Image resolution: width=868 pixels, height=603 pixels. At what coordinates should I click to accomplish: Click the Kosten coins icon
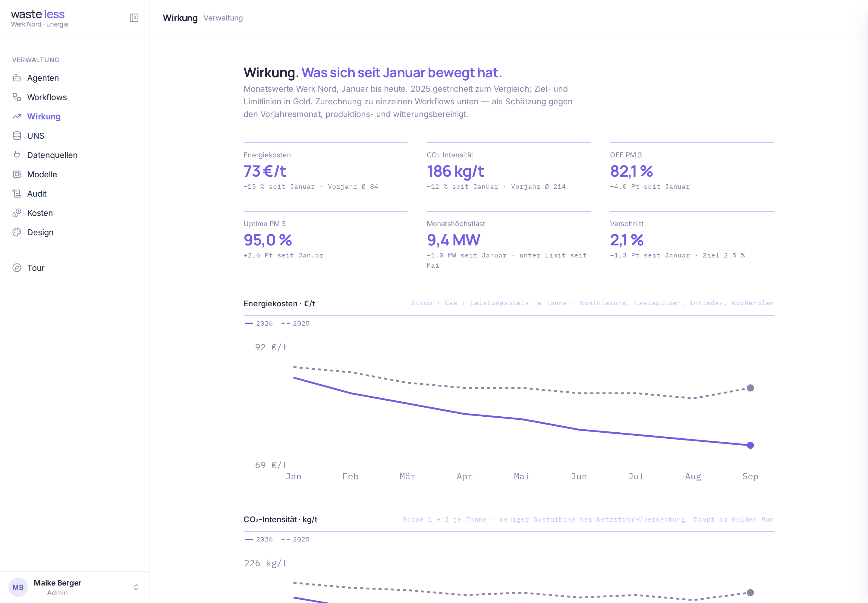coord(17,213)
